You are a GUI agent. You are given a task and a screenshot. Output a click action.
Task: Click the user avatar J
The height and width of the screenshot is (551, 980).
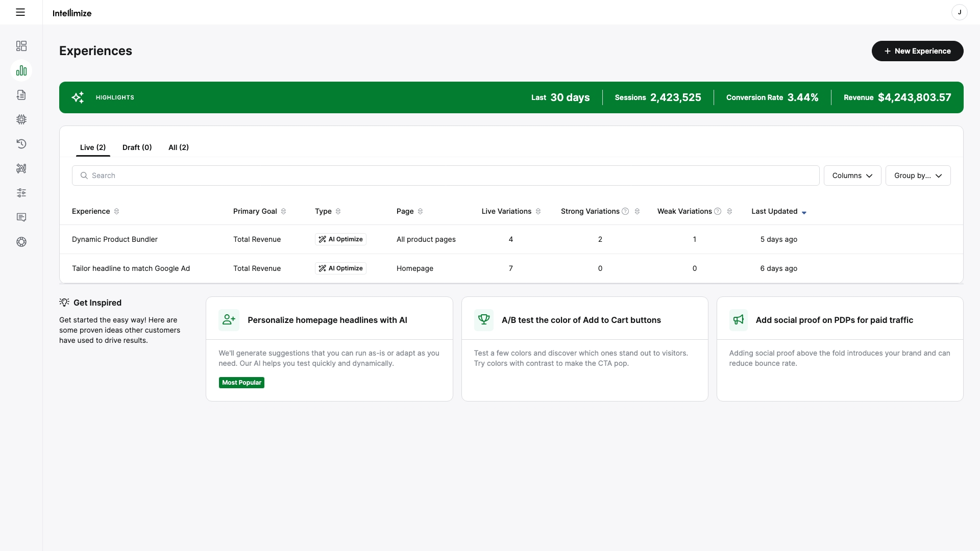coord(959,12)
